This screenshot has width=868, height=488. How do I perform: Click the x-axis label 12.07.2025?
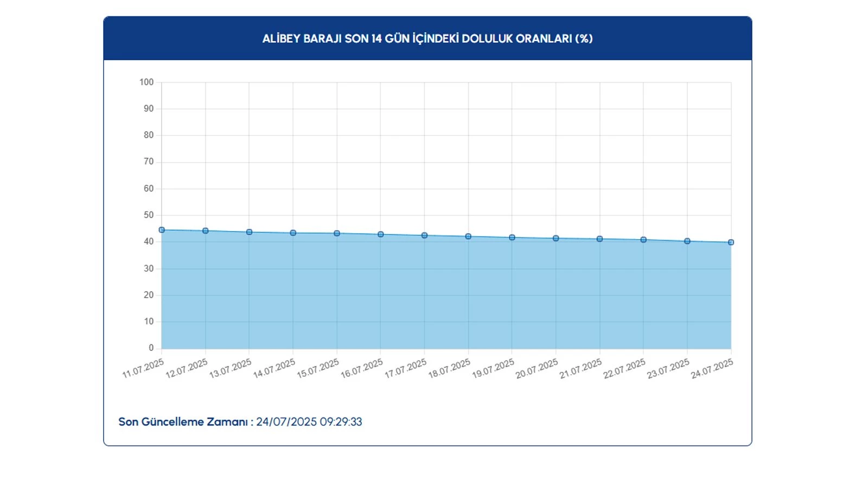tap(187, 369)
